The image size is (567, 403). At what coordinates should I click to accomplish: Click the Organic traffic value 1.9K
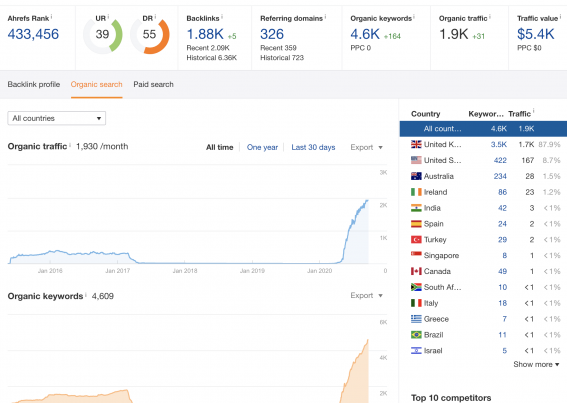453,34
